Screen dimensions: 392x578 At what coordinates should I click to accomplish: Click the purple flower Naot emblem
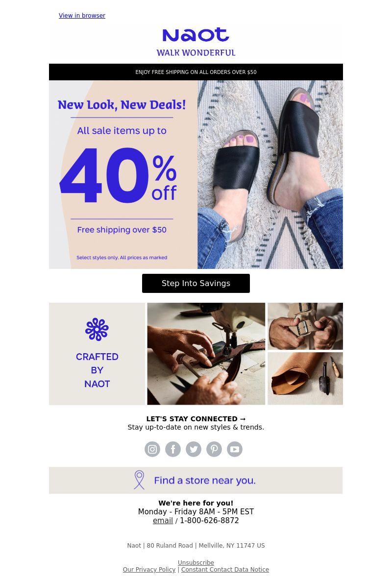tap(97, 329)
